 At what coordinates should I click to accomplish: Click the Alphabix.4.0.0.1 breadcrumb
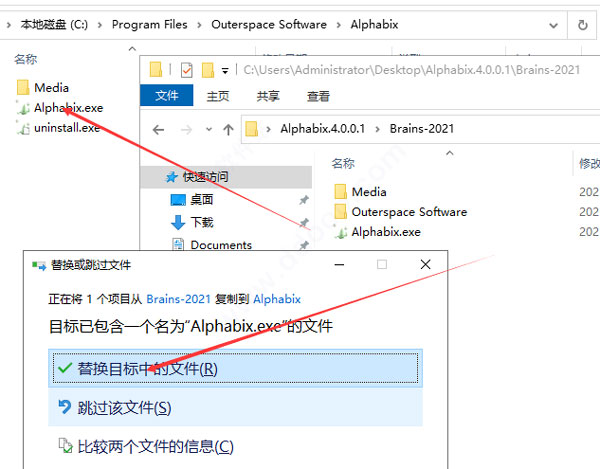point(323,129)
